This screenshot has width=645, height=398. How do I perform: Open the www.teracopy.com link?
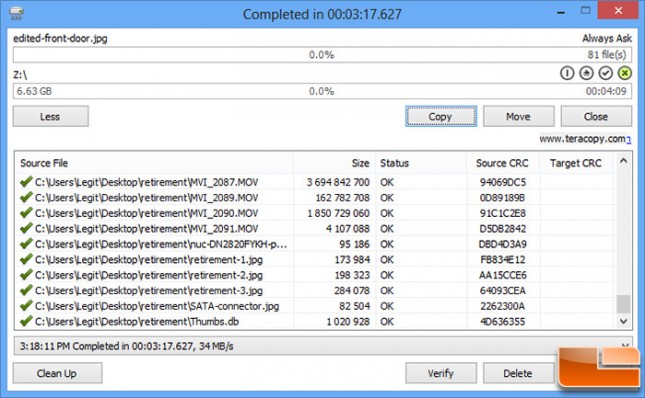click(585, 139)
